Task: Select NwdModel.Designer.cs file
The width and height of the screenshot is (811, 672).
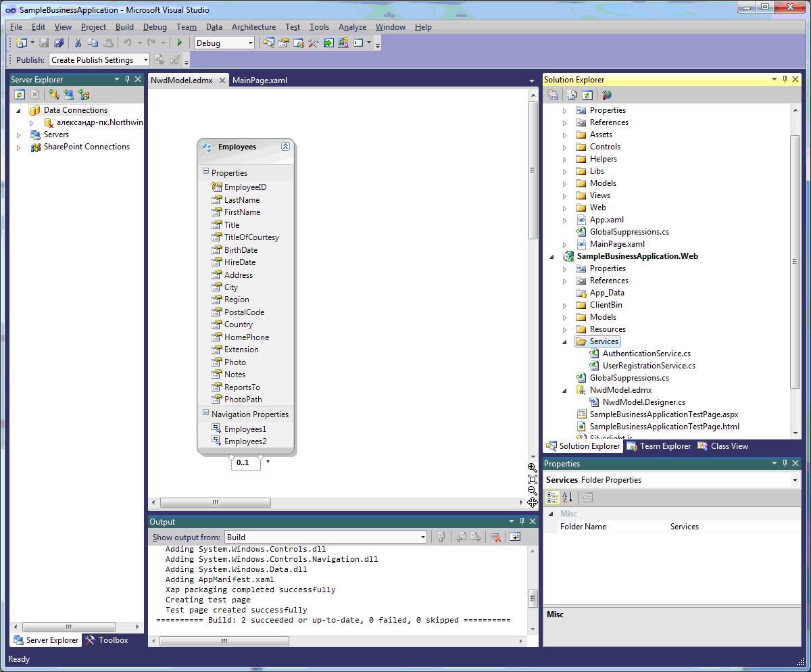Action: click(643, 402)
